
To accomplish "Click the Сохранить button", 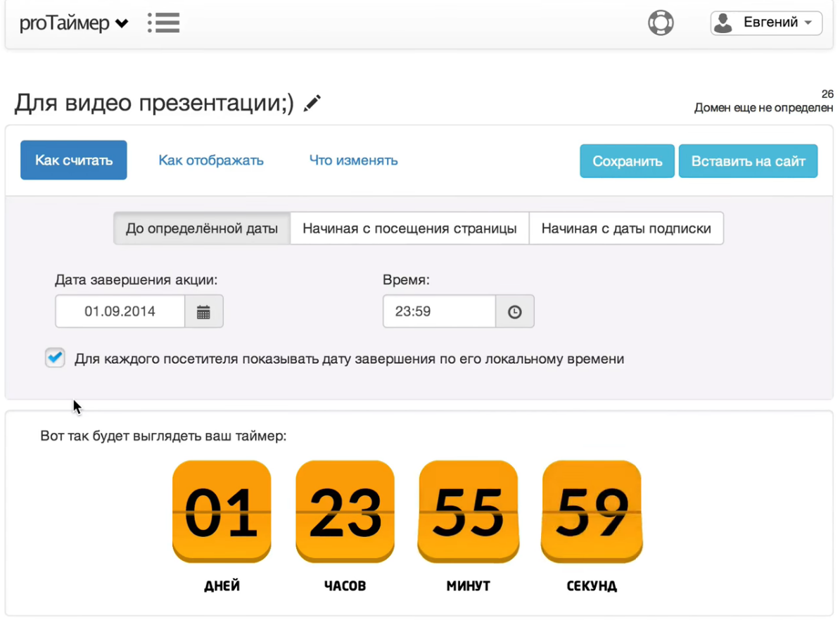I will click(627, 160).
